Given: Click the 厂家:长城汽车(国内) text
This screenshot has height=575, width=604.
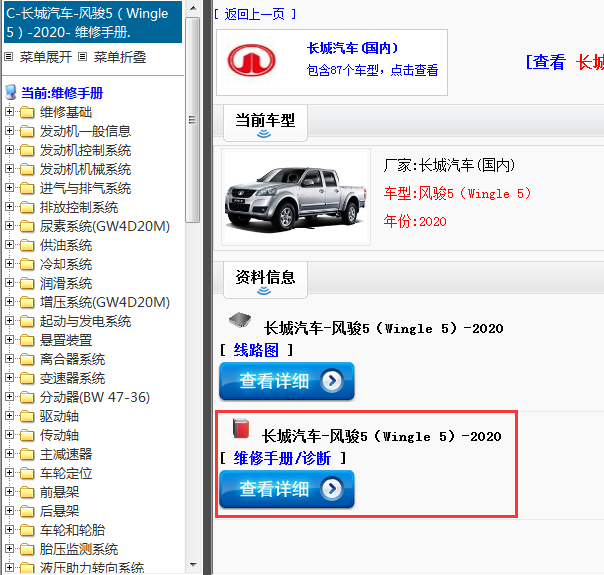Looking at the screenshot, I should [449, 165].
